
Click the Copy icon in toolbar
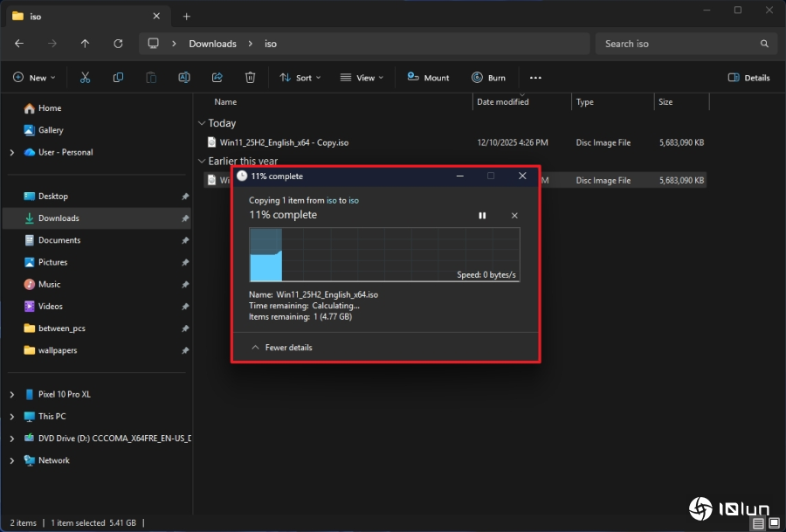[118, 78]
